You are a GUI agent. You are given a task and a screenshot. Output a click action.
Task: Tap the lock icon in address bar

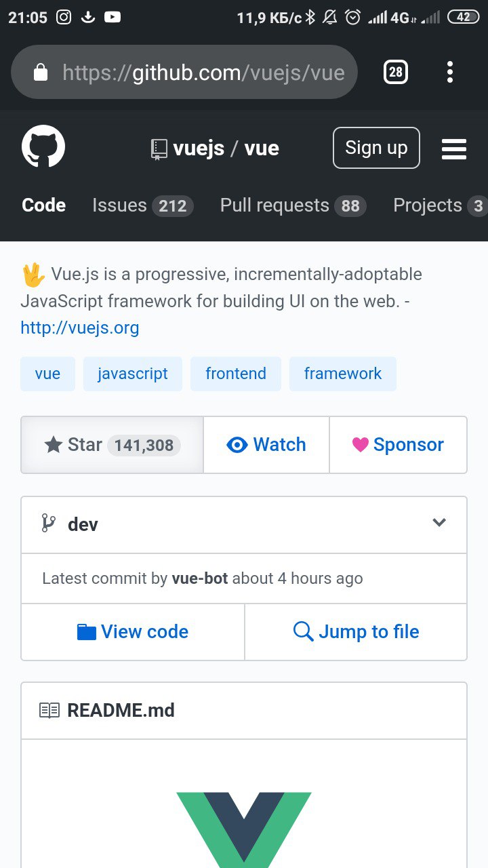[x=41, y=73]
